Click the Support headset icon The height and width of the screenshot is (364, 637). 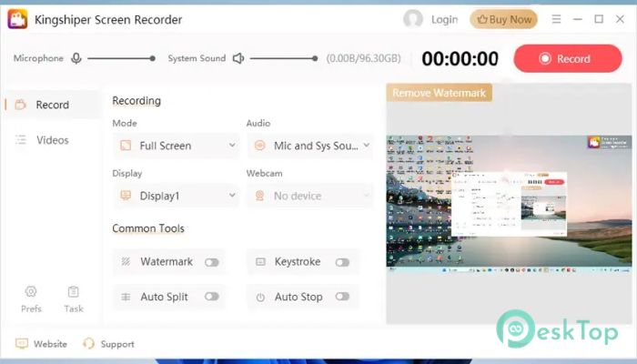88,344
